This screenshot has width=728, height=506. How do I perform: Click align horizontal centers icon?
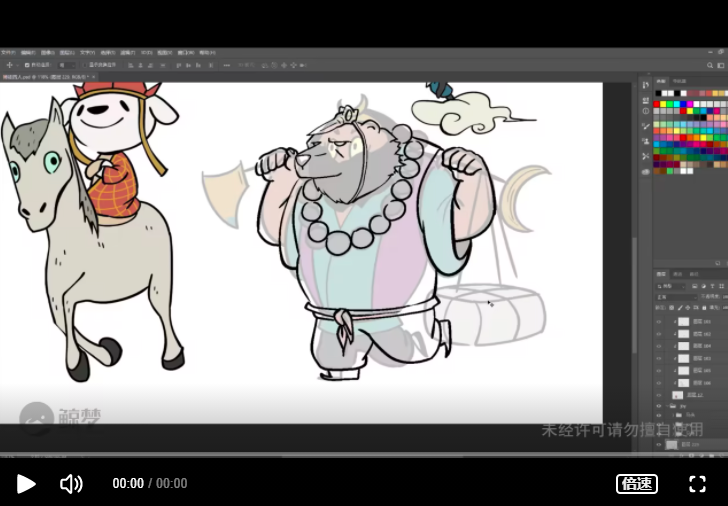141,65
